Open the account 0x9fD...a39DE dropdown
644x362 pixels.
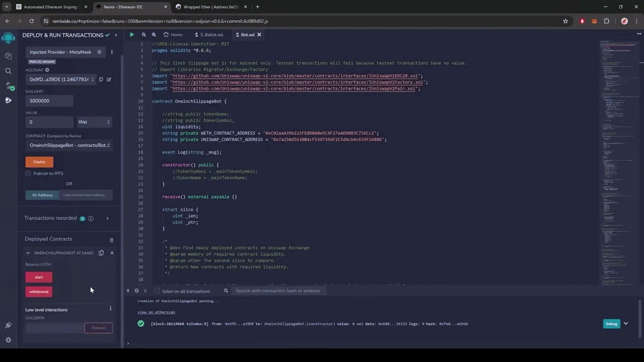pos(60,79)
